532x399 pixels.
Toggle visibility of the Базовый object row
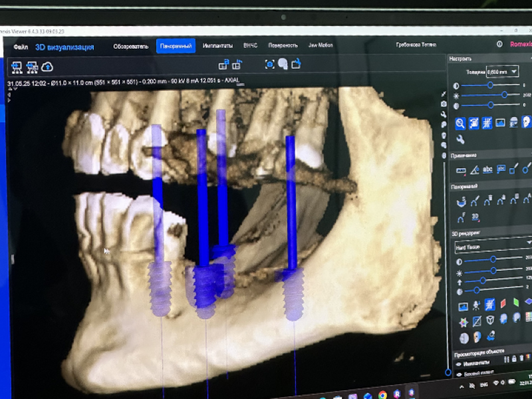click(x=460, y=374)
